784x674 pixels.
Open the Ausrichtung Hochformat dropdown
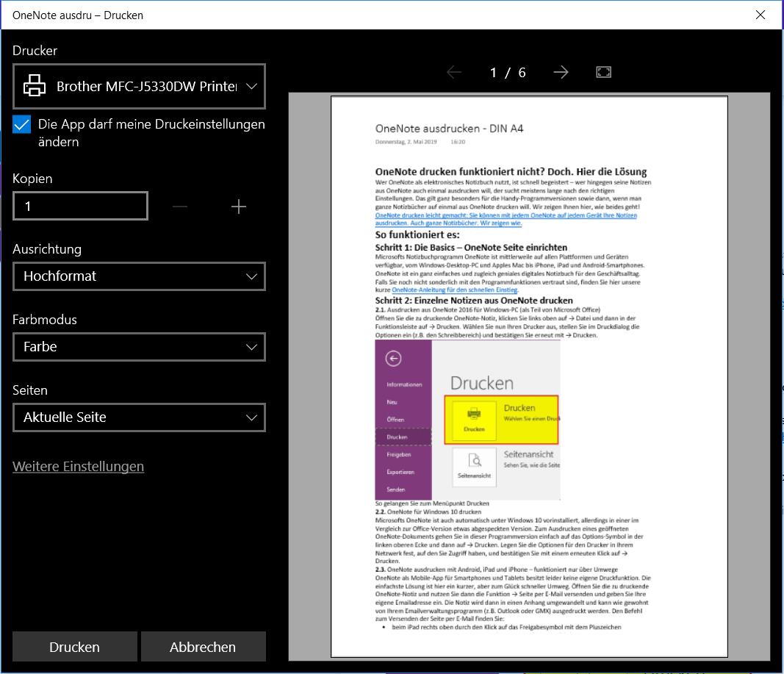point(139,276)
